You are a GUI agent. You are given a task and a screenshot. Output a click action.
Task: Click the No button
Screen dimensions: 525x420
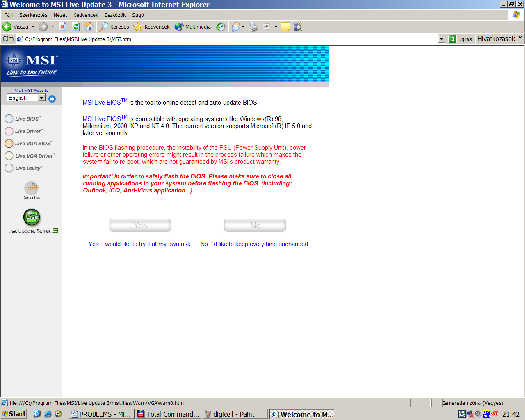coord(255,225)
